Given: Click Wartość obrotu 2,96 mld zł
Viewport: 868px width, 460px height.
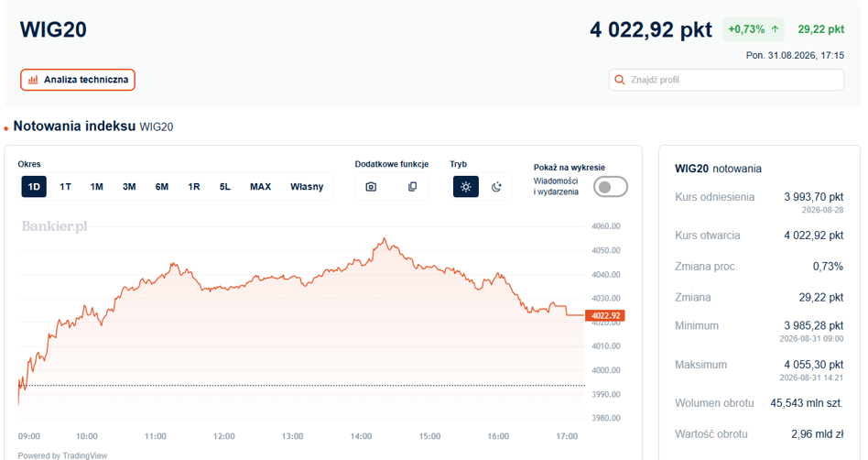Looking at the screenshot, I should point(817,434).
